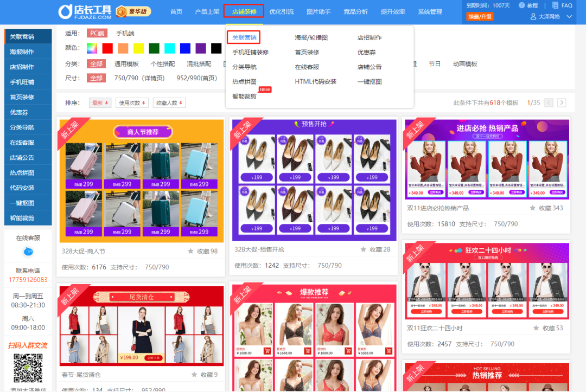Open the 在线客服 chat icon in sidebar
Screen dimensions: 586x392
(x=28, y=252)
